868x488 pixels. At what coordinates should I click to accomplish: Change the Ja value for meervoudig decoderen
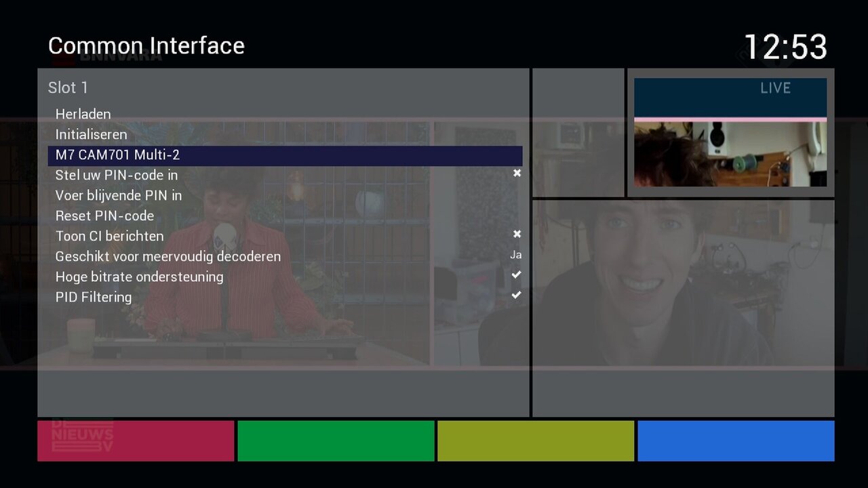pos(515,255)
